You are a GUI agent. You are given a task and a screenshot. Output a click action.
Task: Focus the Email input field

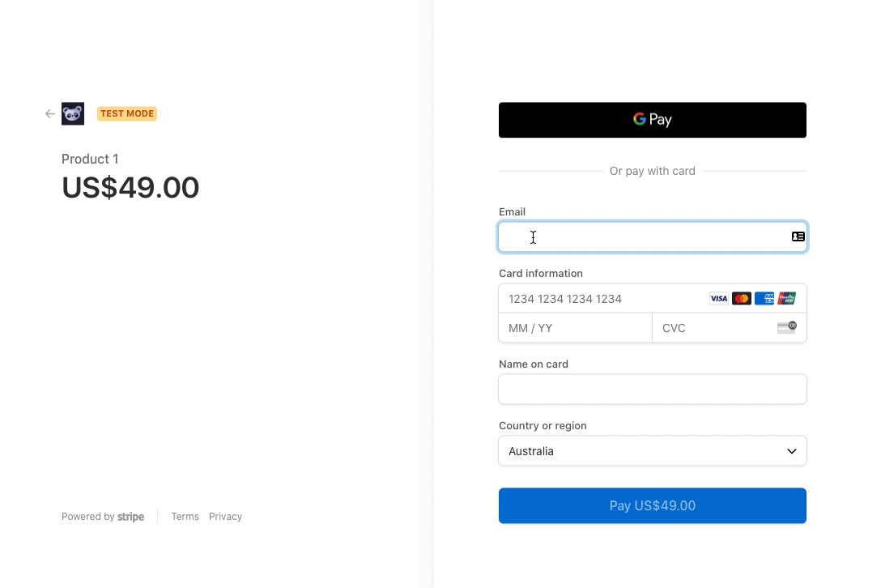tap(653, 236)
